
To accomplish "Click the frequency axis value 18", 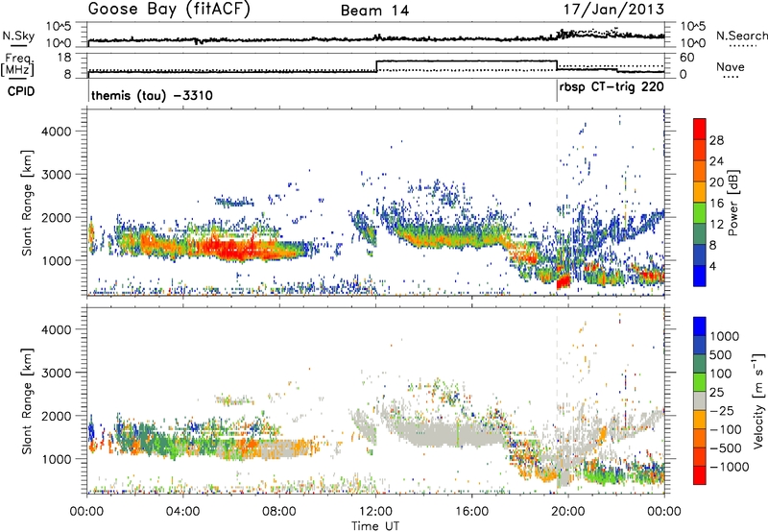I will click(x=63, y=58).
